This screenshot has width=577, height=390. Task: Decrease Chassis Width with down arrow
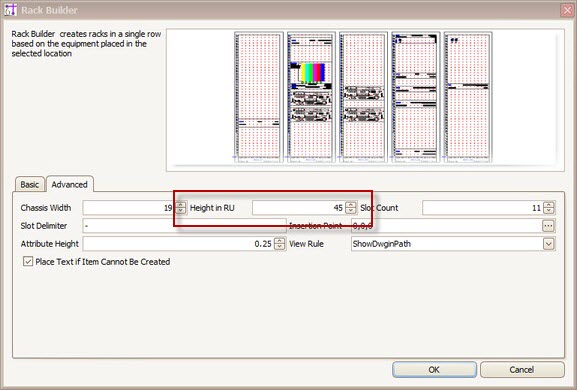[180, 211]
